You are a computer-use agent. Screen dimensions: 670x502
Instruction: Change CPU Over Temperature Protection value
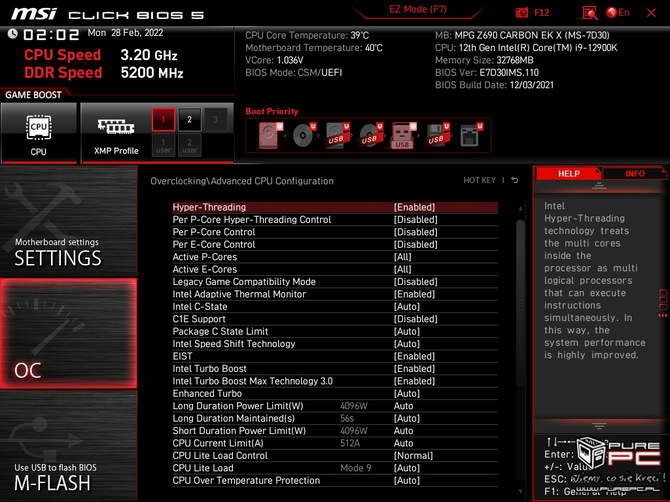coord(406,480)
